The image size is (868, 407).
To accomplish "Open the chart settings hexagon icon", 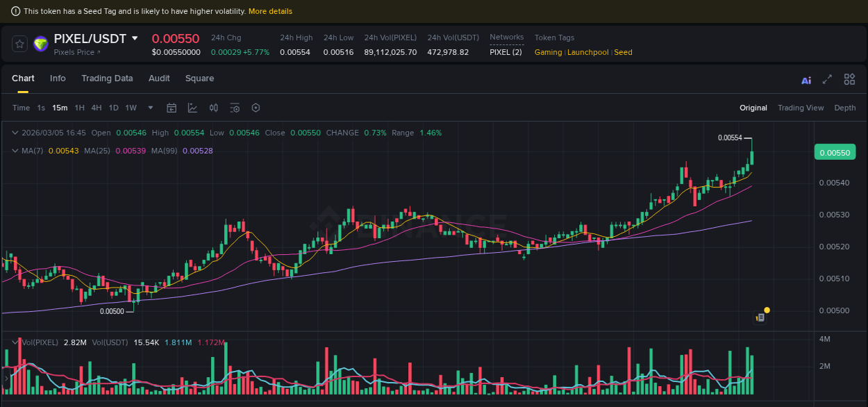I will point(256,108).
